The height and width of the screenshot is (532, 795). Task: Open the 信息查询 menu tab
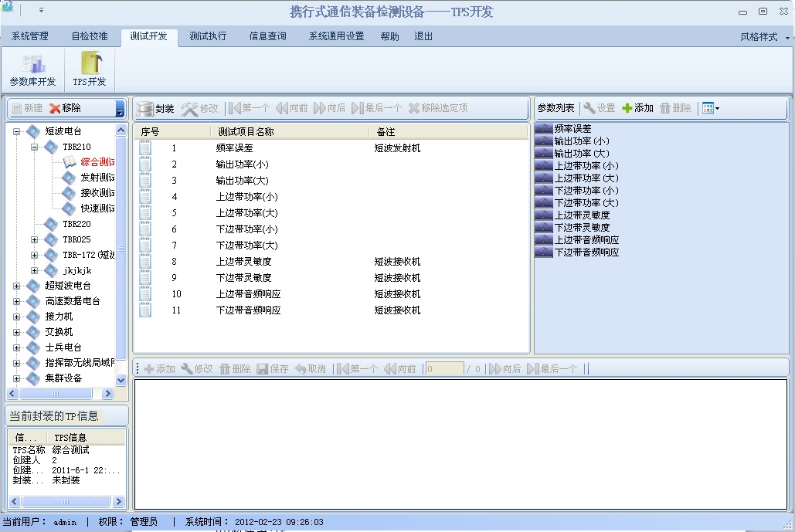[x=267, y=36]
